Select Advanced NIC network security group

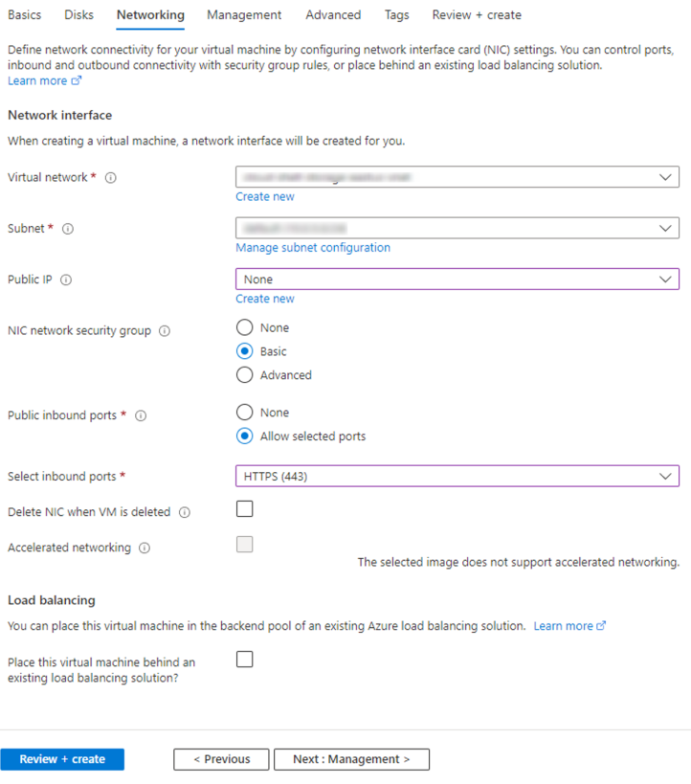245,375
